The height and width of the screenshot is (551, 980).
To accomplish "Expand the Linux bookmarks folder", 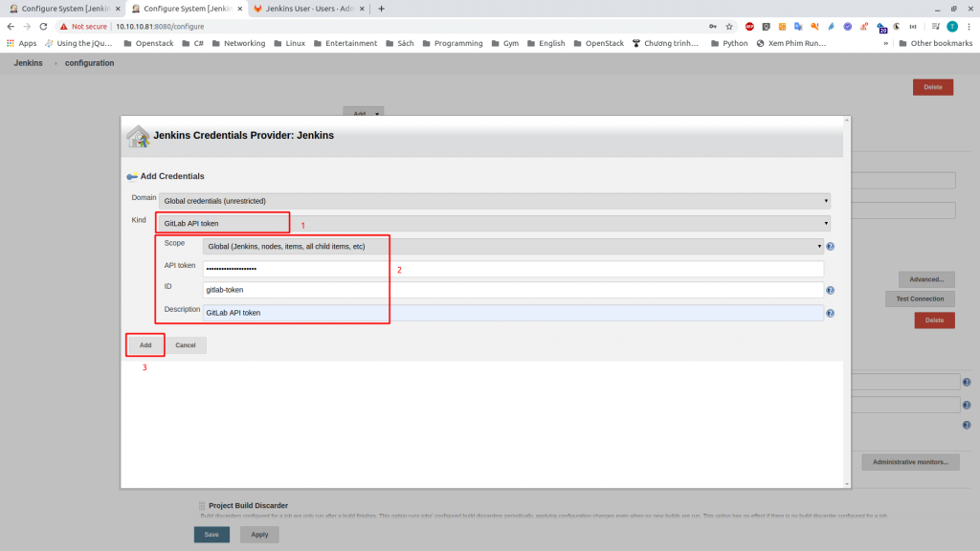I will pos(289,43).
